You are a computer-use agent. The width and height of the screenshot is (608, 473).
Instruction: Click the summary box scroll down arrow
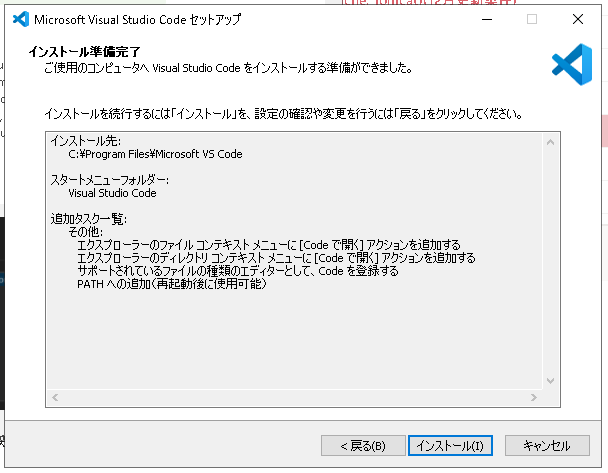(x=550, y=381)
